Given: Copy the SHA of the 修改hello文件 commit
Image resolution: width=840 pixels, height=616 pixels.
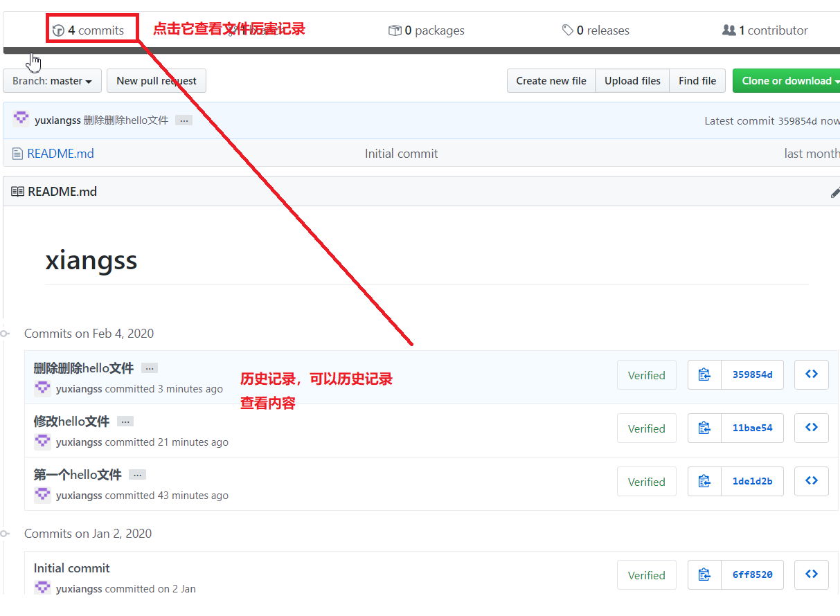Looking at the screenshot, I should [704, 428].
